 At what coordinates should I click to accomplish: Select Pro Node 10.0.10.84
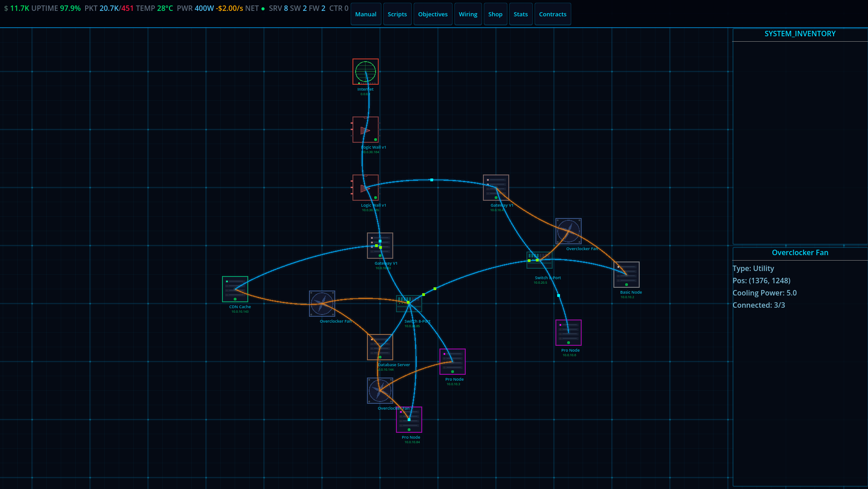[409, 420]
